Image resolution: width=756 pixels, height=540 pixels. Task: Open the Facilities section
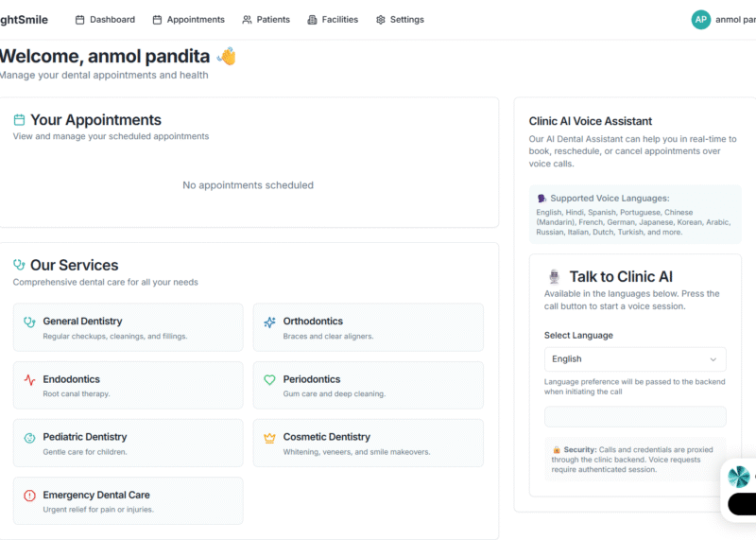tap(332, 19)
